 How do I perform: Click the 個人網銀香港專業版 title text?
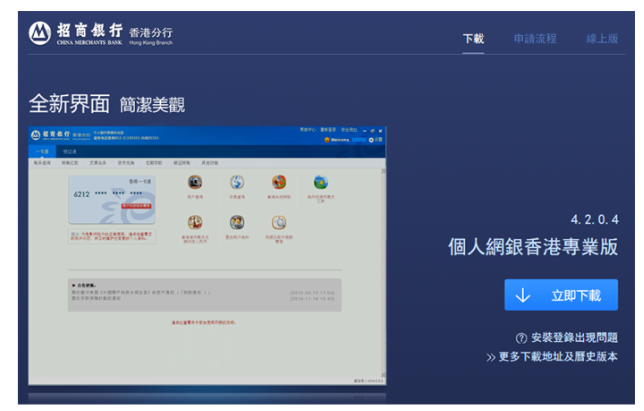[533, 247]
